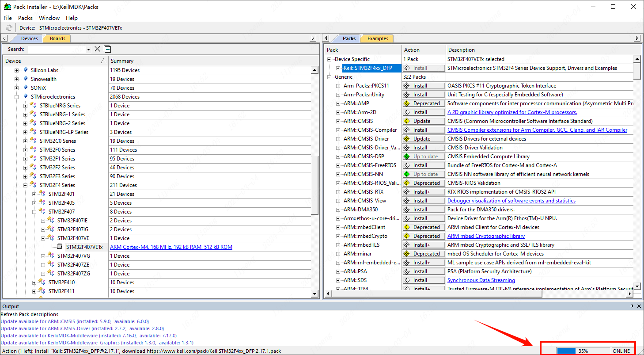The height and width of the screenshot is (355, 644).
Task: Switch to the Boards tab
Action: 57,38
